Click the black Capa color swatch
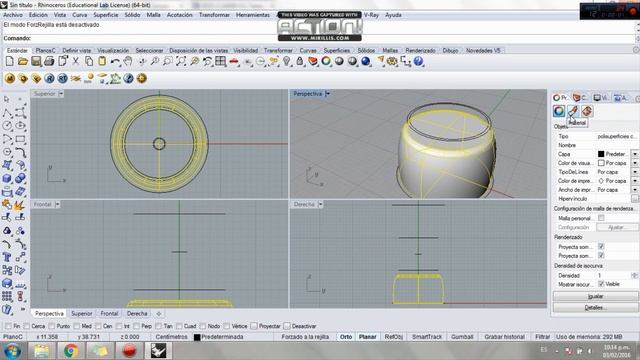Screen dimensions: 640x360 tap(601, 154)
